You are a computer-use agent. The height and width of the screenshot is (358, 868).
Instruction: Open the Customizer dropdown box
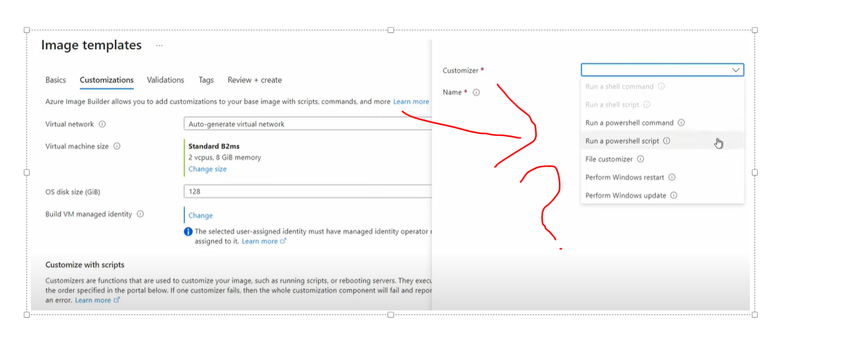click(662, 70)
